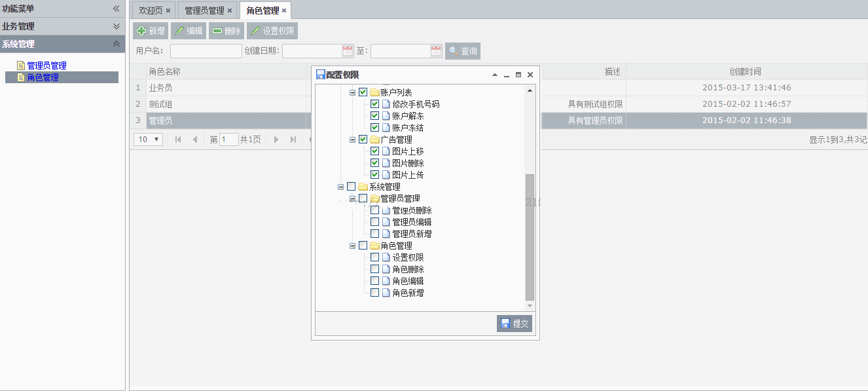The width and height of the screenshot is (868, 391).
Task: Select the 业务员 role row
Action: 499,88
